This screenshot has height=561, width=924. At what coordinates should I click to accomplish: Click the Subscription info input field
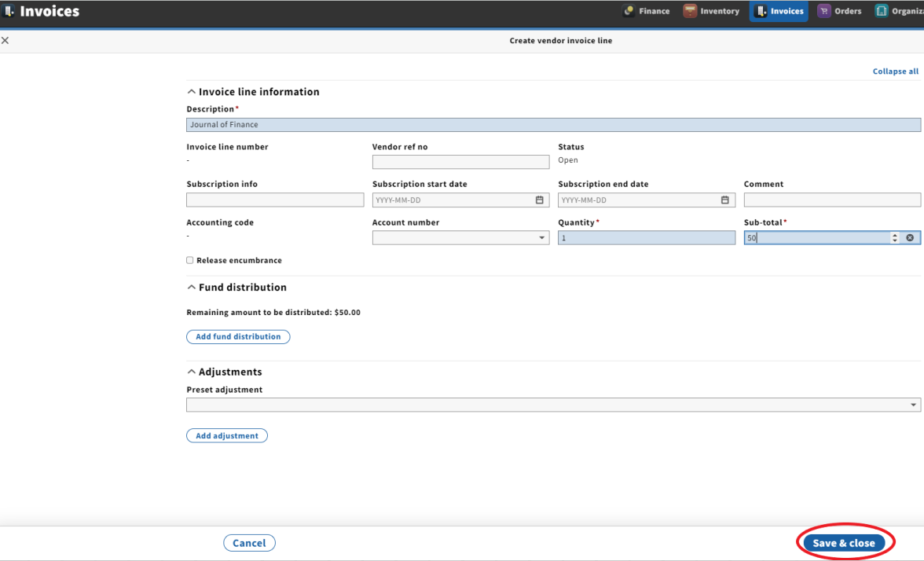[275, 200]
